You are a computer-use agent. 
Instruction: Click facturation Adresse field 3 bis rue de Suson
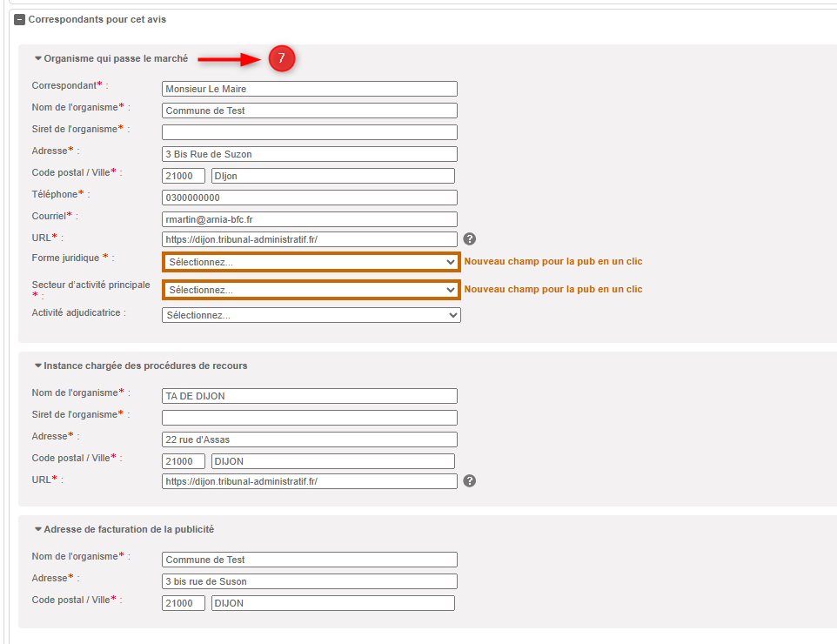tap(309, 581)
